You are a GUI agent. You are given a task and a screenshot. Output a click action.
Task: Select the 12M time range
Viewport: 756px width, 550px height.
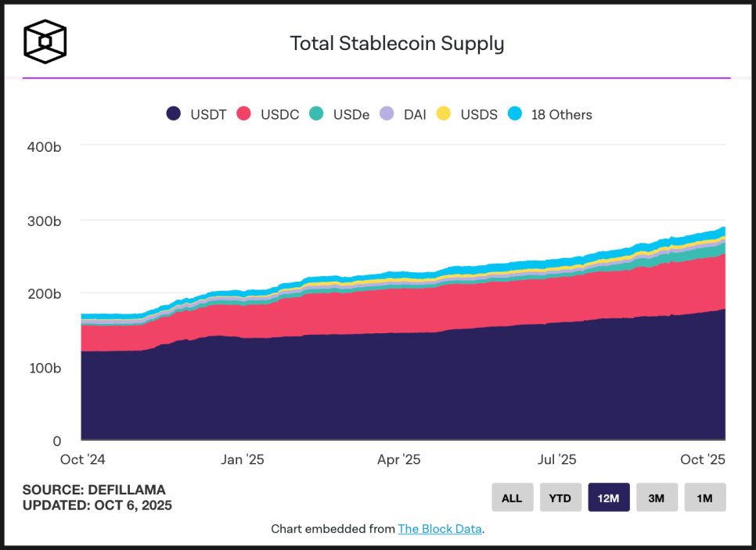pyautogui.click(x=609, y=498)
